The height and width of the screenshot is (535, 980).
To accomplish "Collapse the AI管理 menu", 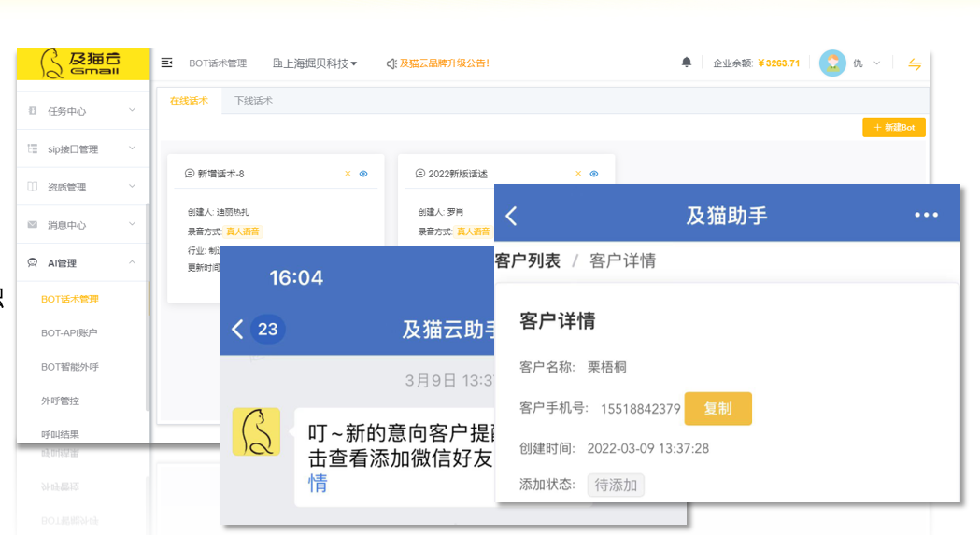I will point(132,261).
